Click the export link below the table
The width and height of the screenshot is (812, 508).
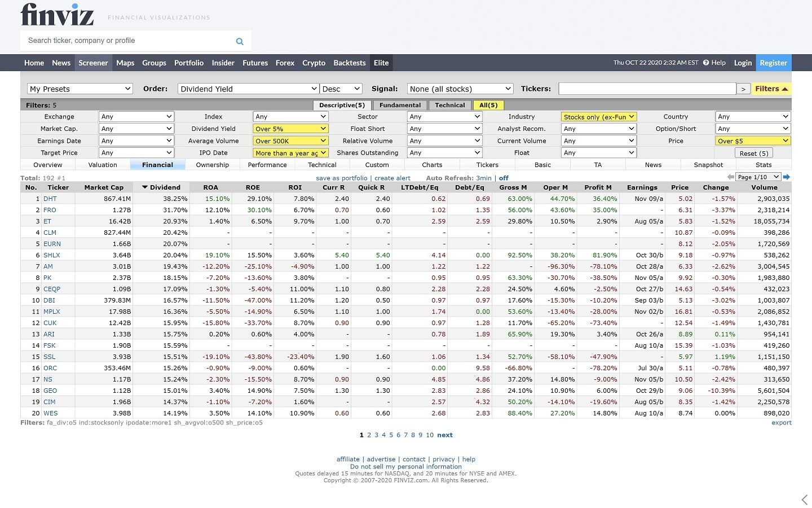[782, 422]
